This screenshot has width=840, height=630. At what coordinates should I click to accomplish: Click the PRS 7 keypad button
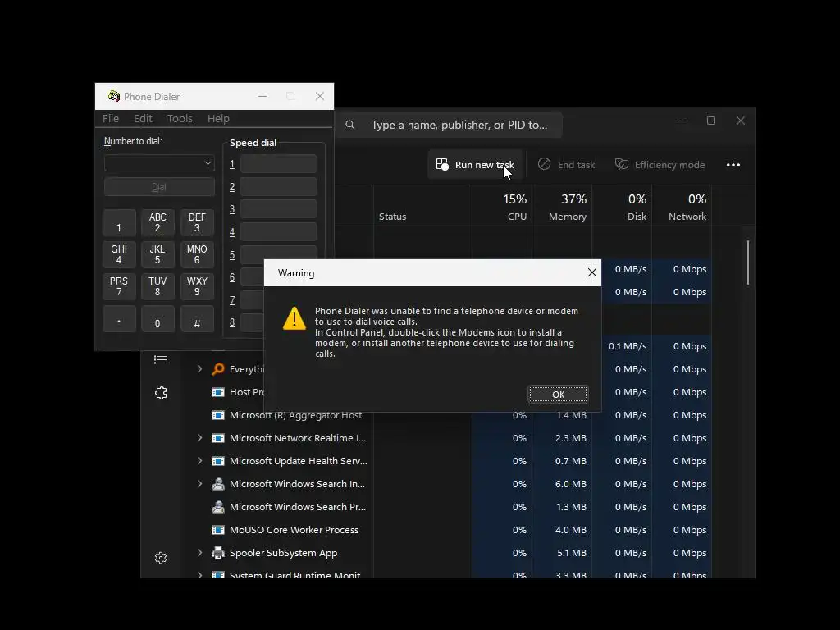(x=119, y=286)
